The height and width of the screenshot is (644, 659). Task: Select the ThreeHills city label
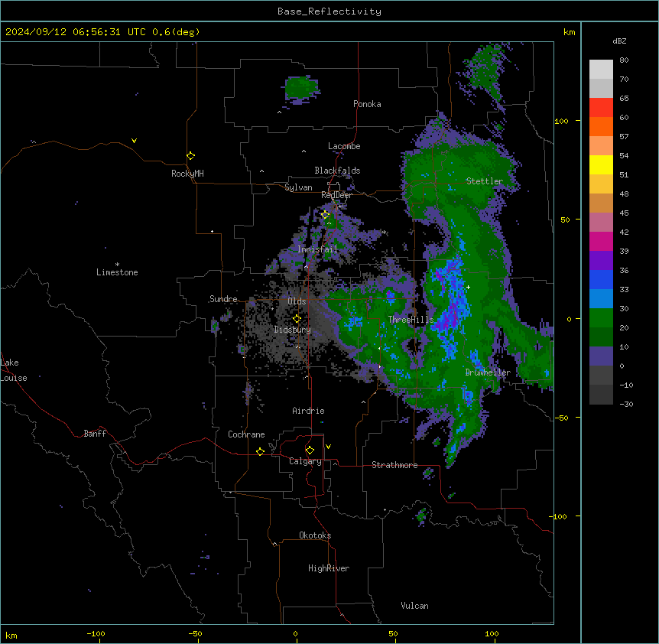pyautogui.click(x=411, y=320)
